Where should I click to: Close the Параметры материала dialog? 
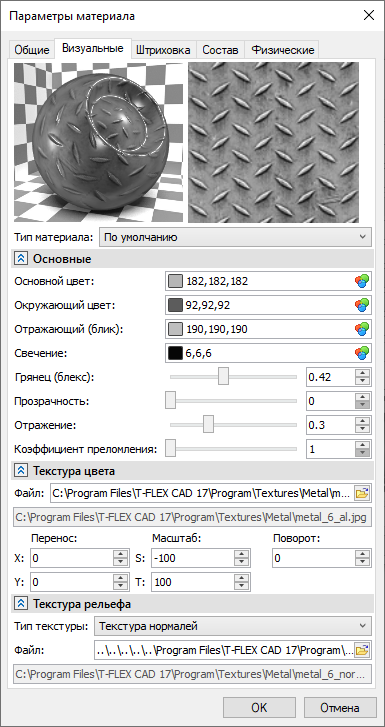click(369, 16)
